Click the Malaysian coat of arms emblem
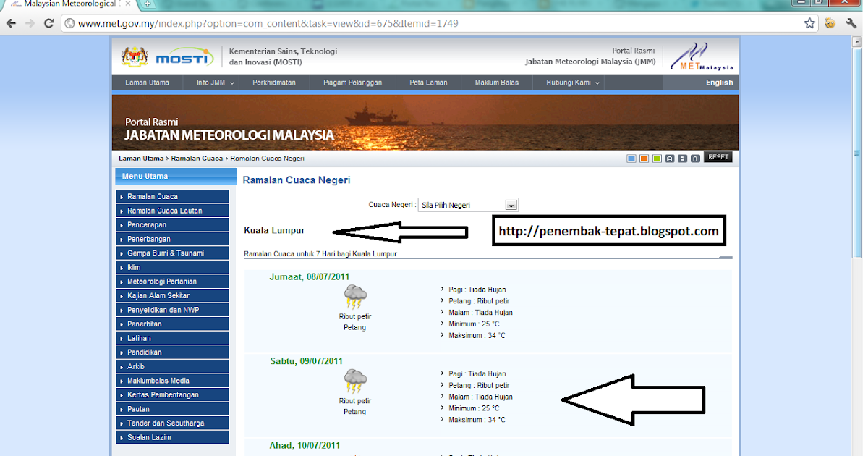This screenshot has height=456, width=868. pos(135,56)
